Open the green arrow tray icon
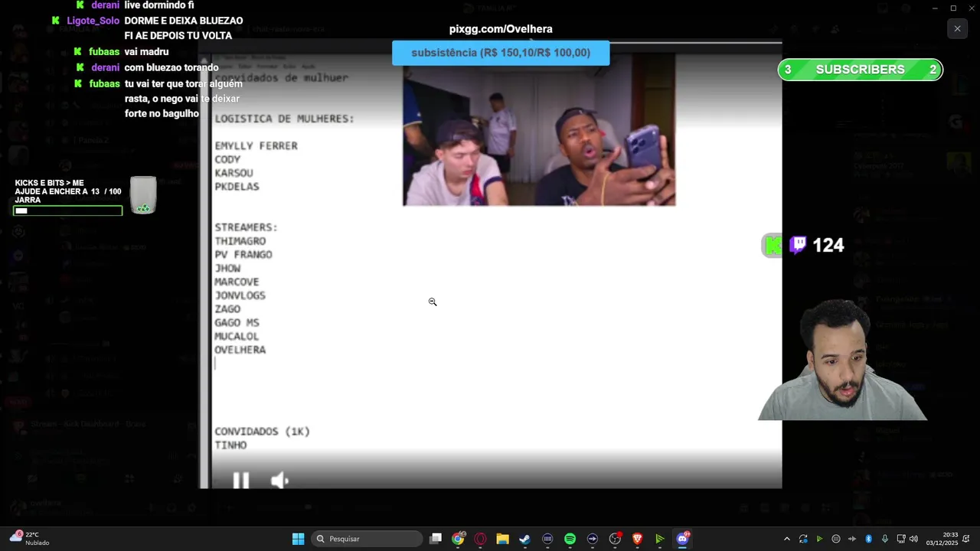 [x=819, y=539]
